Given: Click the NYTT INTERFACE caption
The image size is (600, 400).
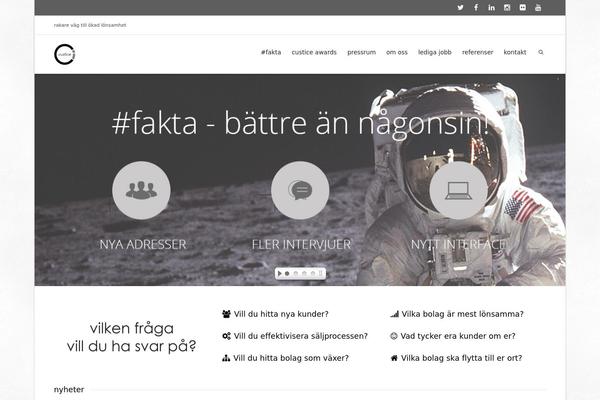Looking at the screenshot, I should click(458, 244).
